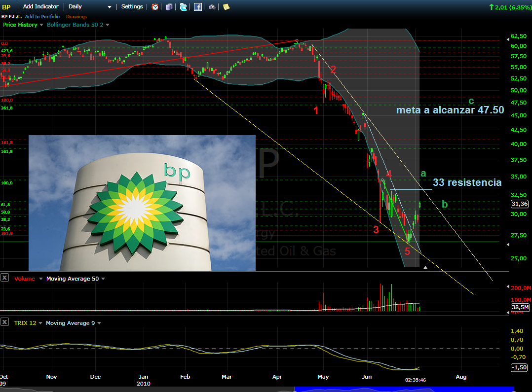Image resolution: width=532 pixels, height=392 pixels.
Task: Click Add to Portfolio link
Action: (x=42, y=17)
